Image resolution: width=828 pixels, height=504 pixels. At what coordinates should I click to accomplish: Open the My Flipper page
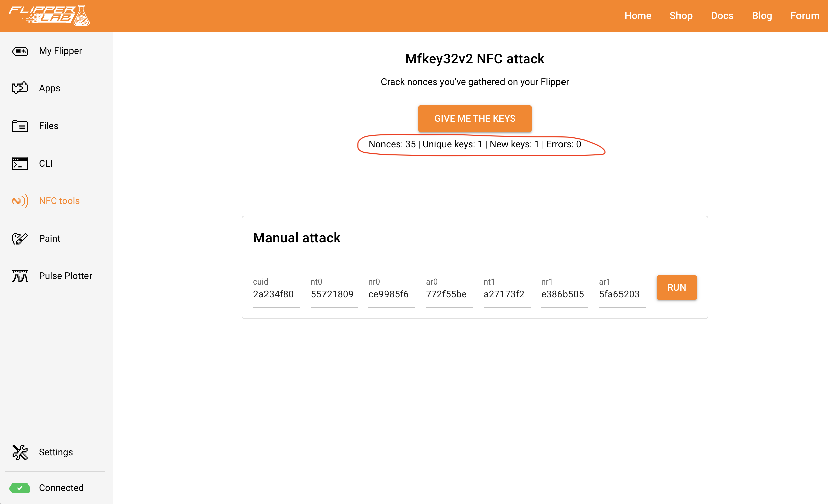pyautogui.click(x=56, y=51)
